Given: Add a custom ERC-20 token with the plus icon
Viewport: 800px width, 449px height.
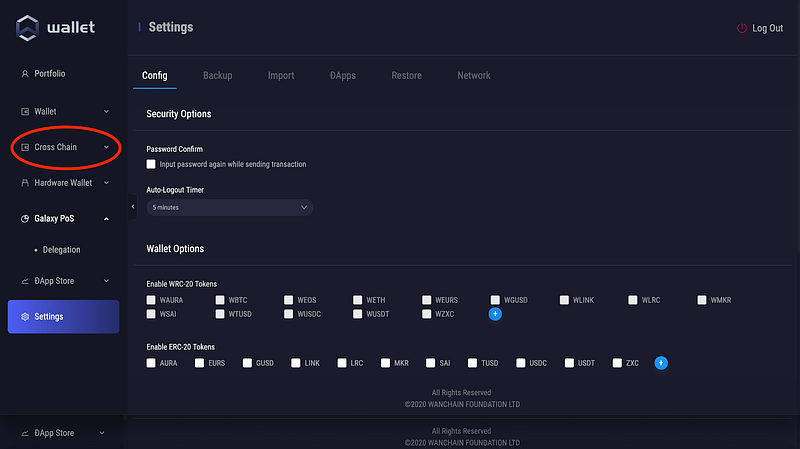Looking at the screenshot, I should (661, 363).
